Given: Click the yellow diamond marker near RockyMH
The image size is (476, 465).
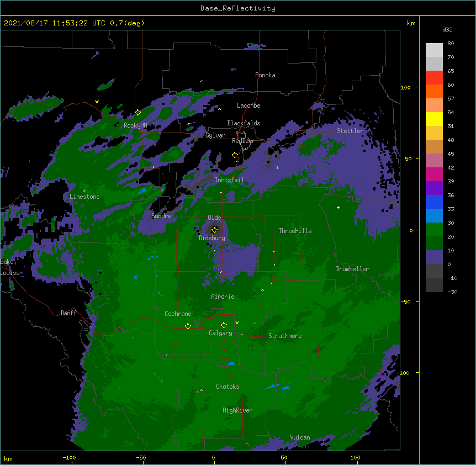Looking at the screenshot, I should [137, 113].
